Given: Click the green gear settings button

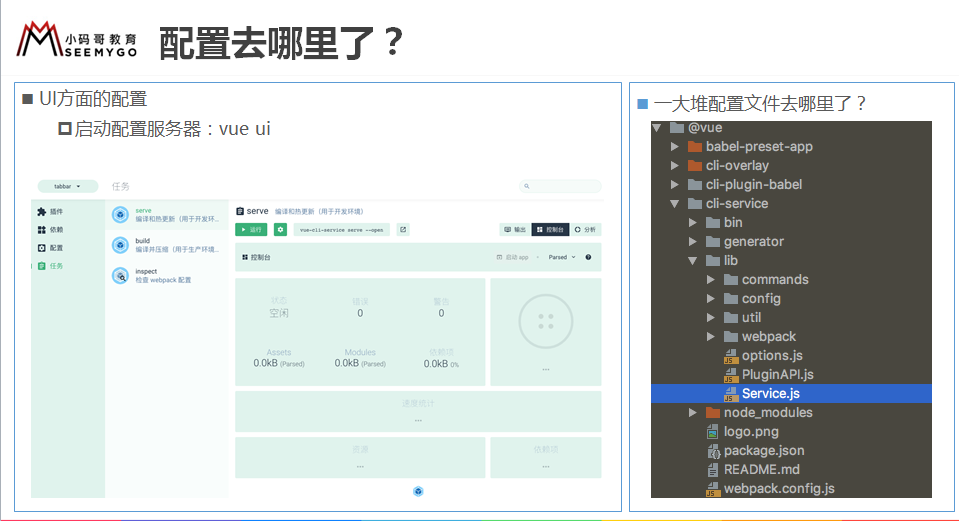Looking at the screenshot, I should pyautogui.click(x=280, y=230).
